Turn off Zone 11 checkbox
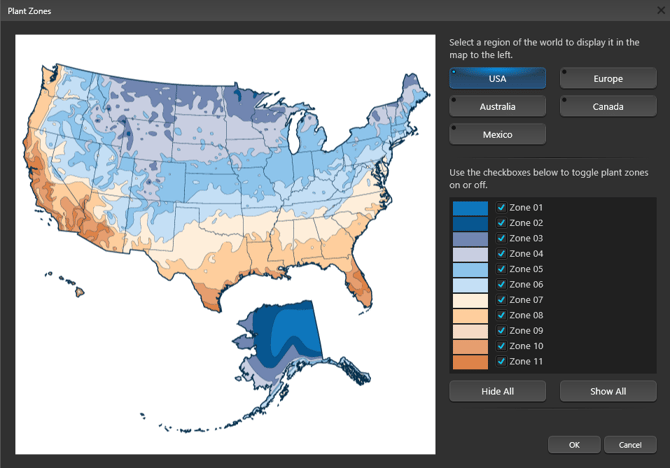 point(502,361)
